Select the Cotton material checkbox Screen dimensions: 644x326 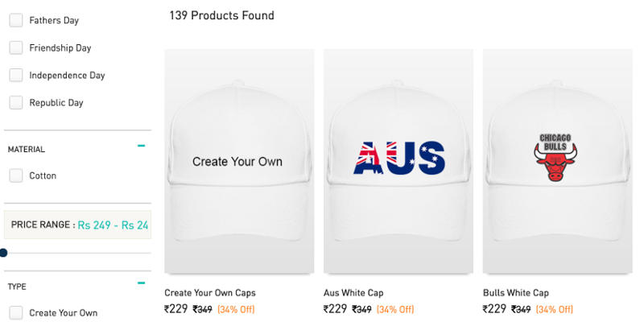tap(16, 175)
